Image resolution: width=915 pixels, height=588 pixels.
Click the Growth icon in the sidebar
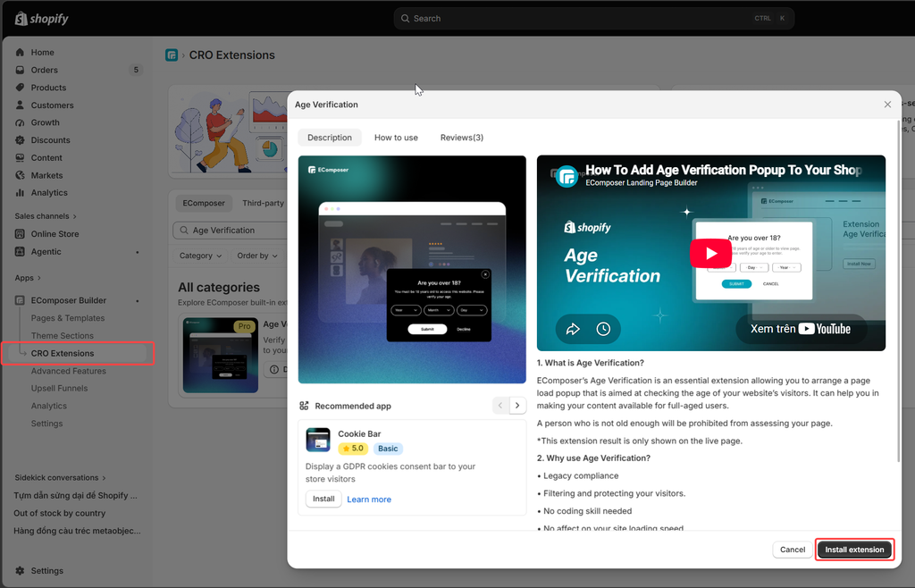click(x=20, y=122)
